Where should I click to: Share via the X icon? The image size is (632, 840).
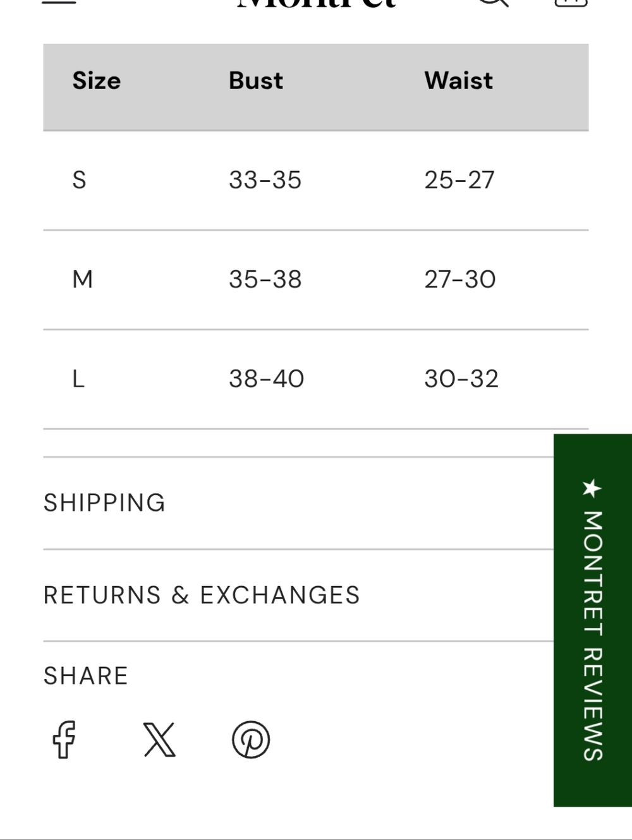pos(159,740)
